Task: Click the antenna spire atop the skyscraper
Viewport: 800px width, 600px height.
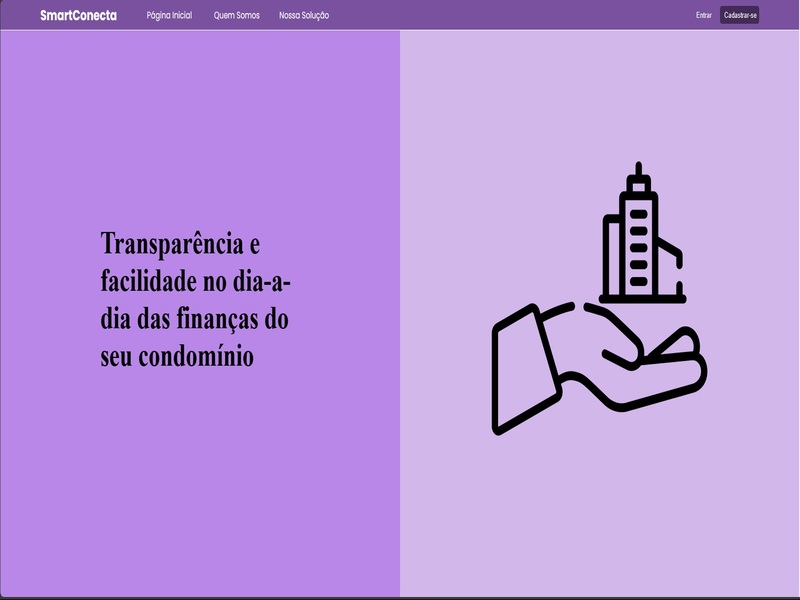Action: pos(637,172)
